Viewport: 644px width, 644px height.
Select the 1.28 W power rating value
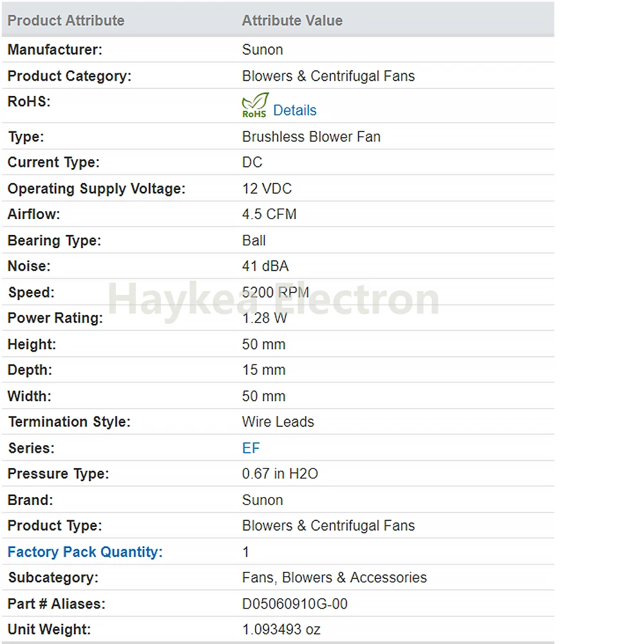(x=265, y=318)
